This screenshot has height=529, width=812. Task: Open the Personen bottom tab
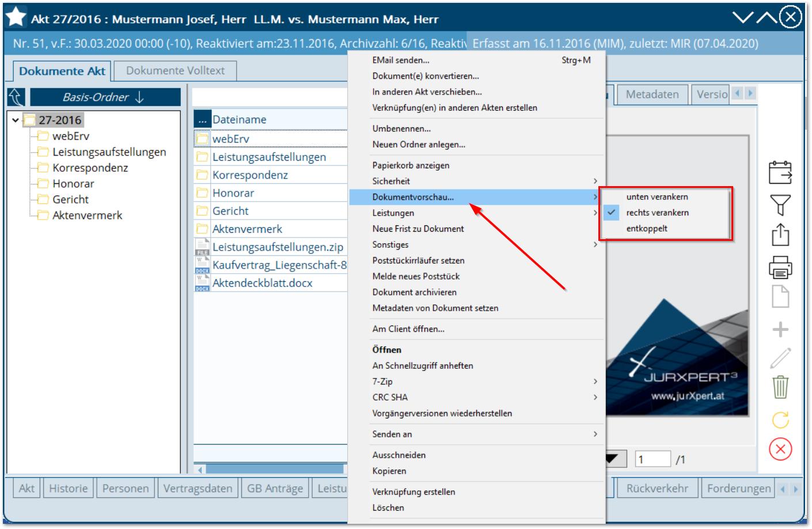pos(125,489)
